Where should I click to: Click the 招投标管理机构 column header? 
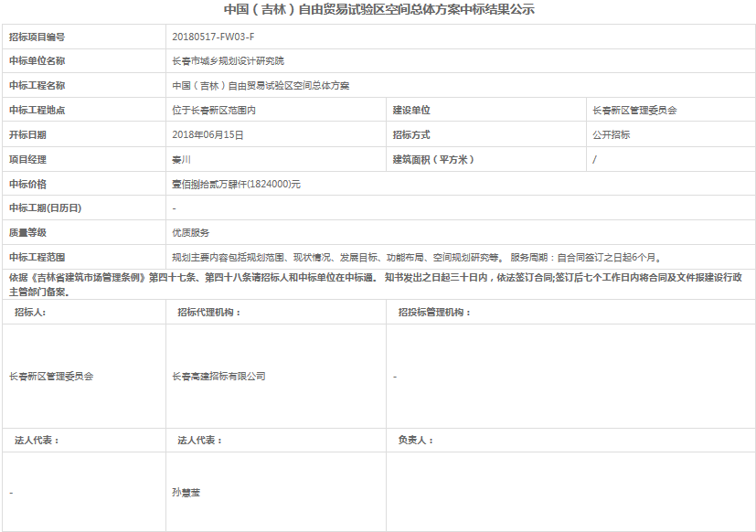[434, 312]
